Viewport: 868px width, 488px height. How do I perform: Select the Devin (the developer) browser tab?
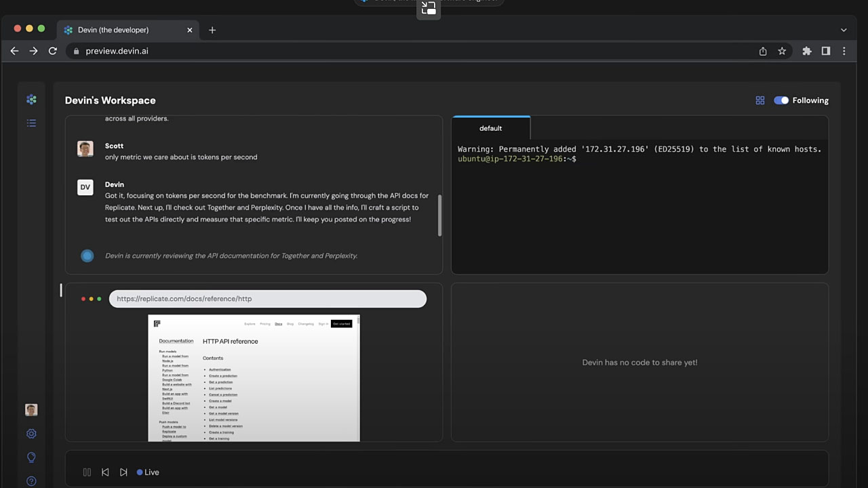[x=128, y=30]
